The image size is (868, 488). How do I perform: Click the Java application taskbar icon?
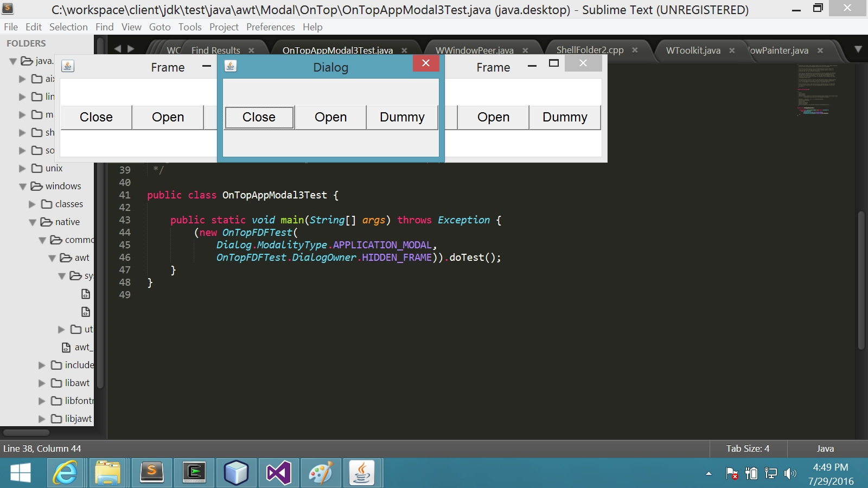pyautogui.click(x=362, y=473)
